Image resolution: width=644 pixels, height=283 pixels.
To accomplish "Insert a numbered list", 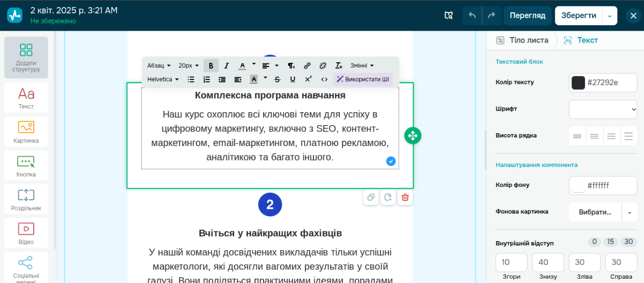I will tap(207, 79).
